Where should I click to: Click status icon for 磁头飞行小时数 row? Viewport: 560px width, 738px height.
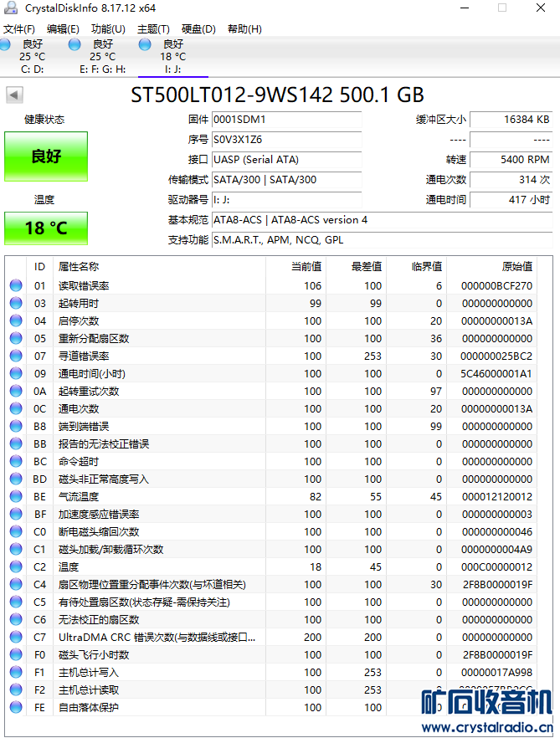pyautogui.click(x=16, y=654)
